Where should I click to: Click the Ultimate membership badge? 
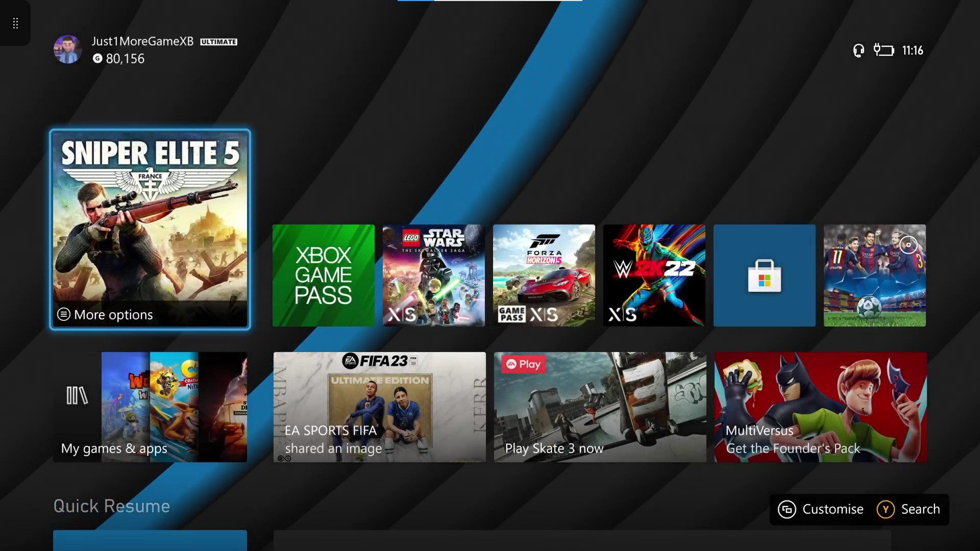218,42
